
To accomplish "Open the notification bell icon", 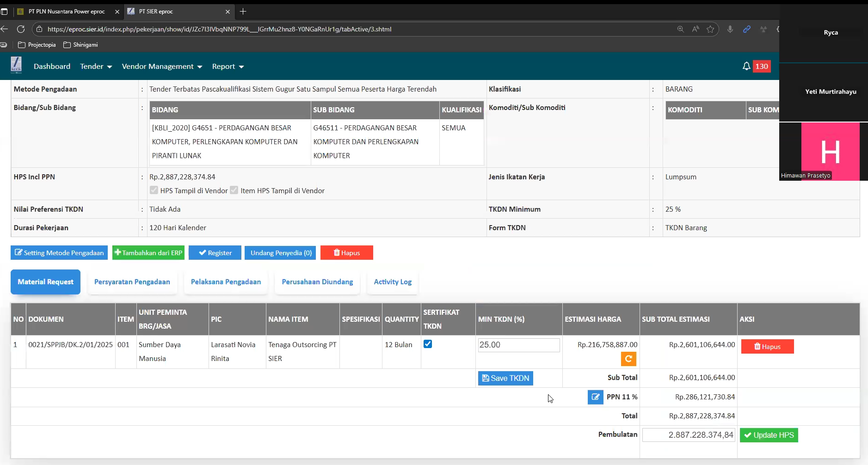I will tap(746, 67).
